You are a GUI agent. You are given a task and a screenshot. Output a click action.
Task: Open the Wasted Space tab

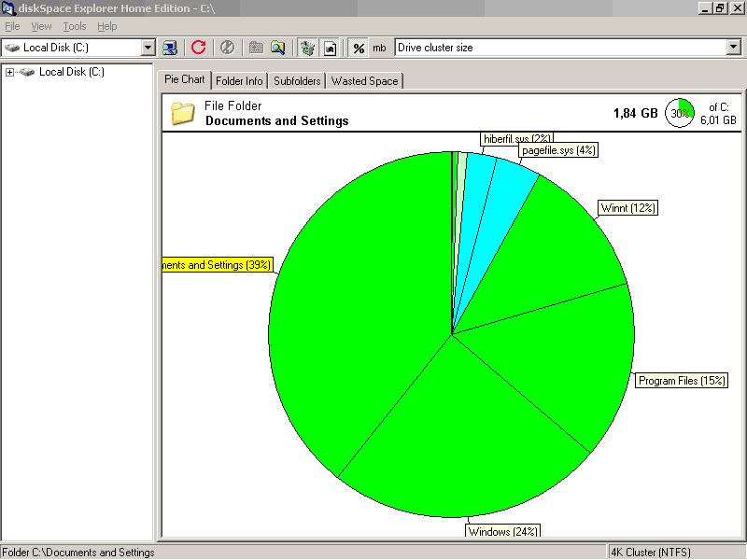click(364, 81)
